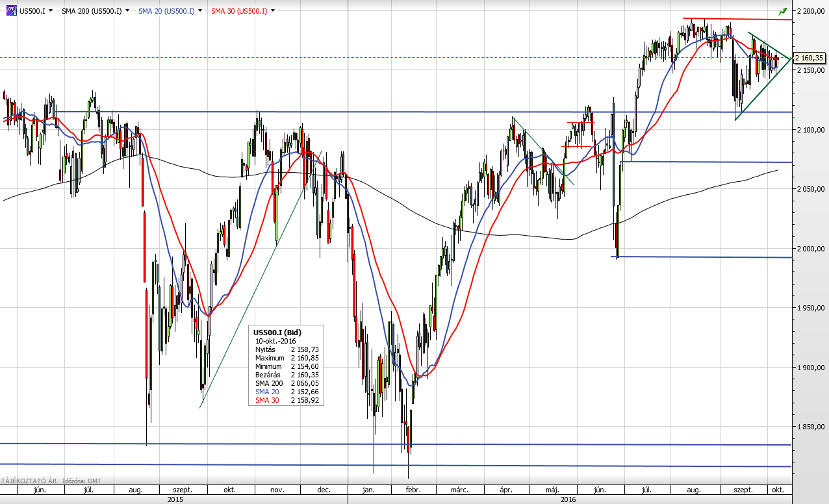Click the dec. label on time axis
The height and width of the screenshot is (504, 829).
324,490
